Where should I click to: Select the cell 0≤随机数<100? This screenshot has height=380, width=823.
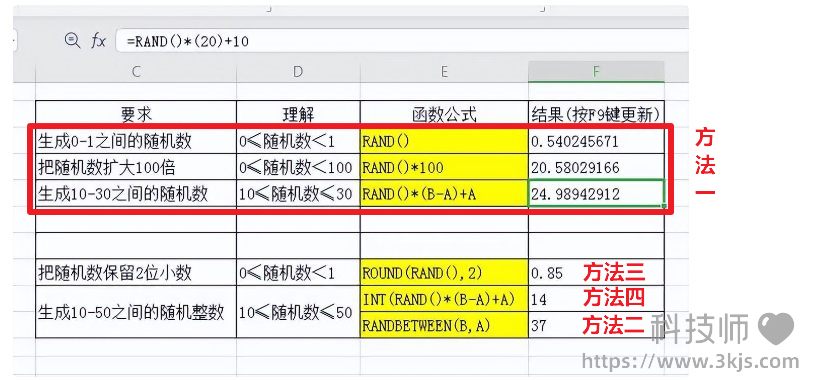pos(298,167)
